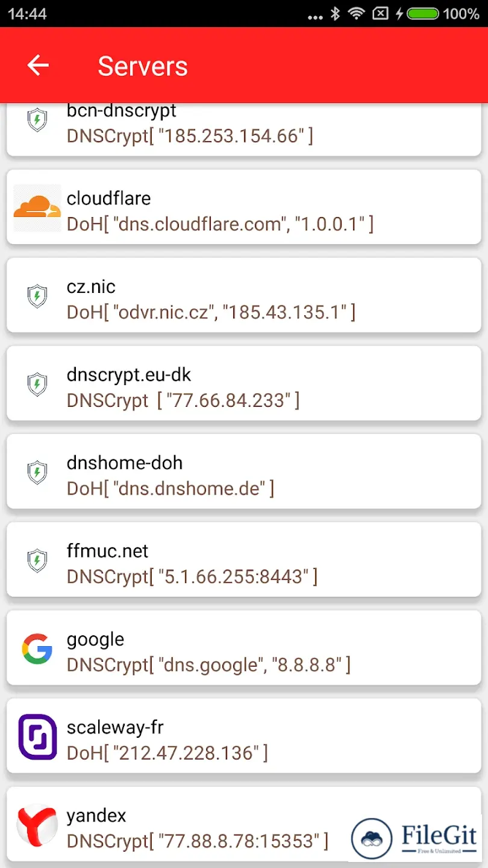Screen dimensions: 488x868
Task: Select the cz.nic server title
Action: 91,286
